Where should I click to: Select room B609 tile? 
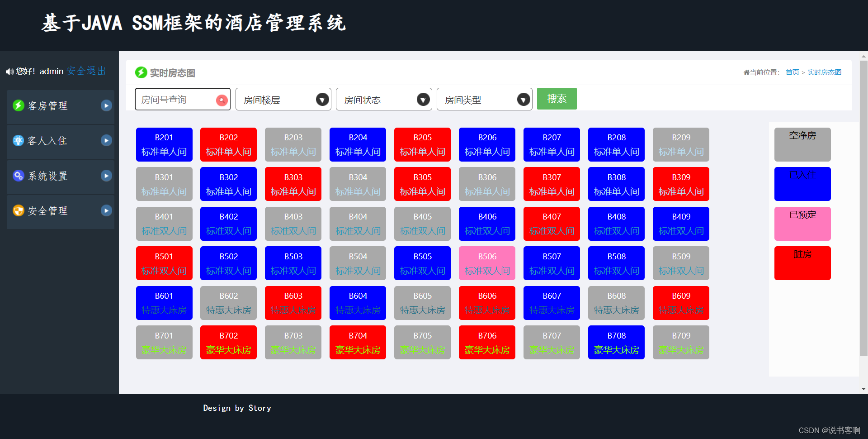[x=681, y=303]
